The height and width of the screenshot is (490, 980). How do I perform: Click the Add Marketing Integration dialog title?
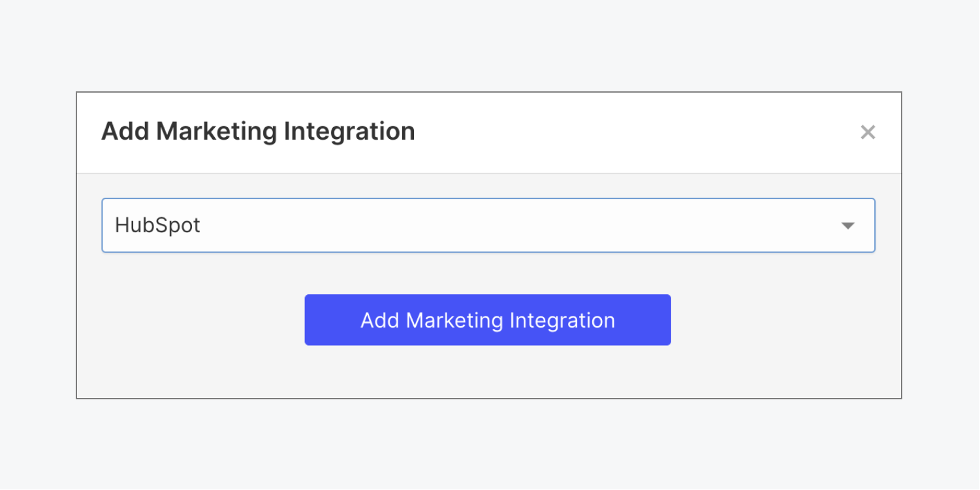coord(258,131)
